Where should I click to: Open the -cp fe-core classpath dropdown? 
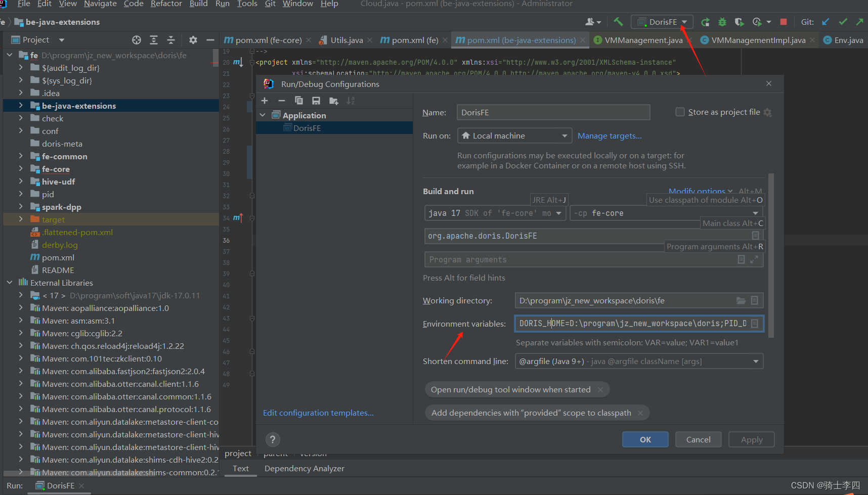pos(667,213)
